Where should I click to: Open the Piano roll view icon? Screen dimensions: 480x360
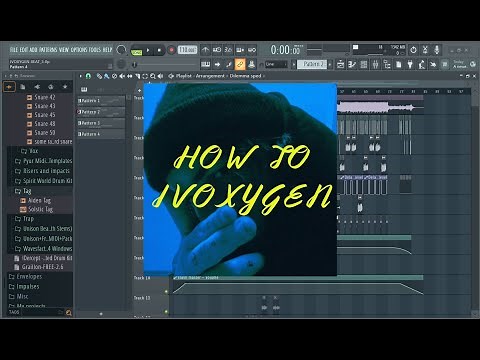(352, 64)
